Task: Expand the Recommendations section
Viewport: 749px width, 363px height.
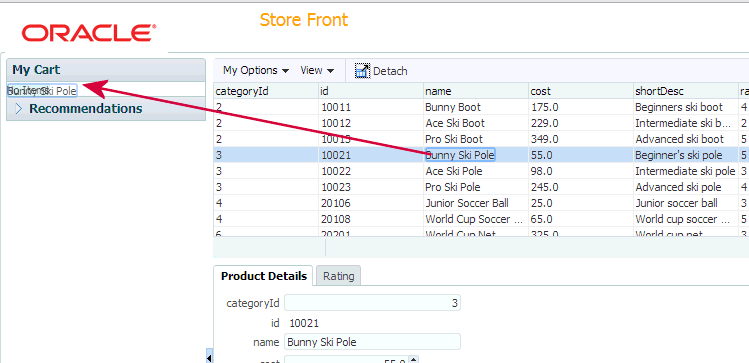Action: click(x=19, y=108)
